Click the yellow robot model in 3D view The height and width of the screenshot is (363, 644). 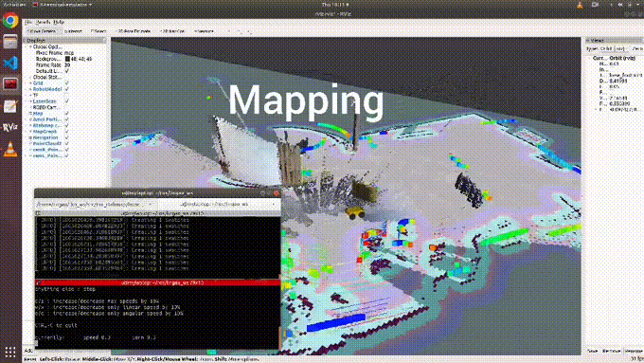355,212
